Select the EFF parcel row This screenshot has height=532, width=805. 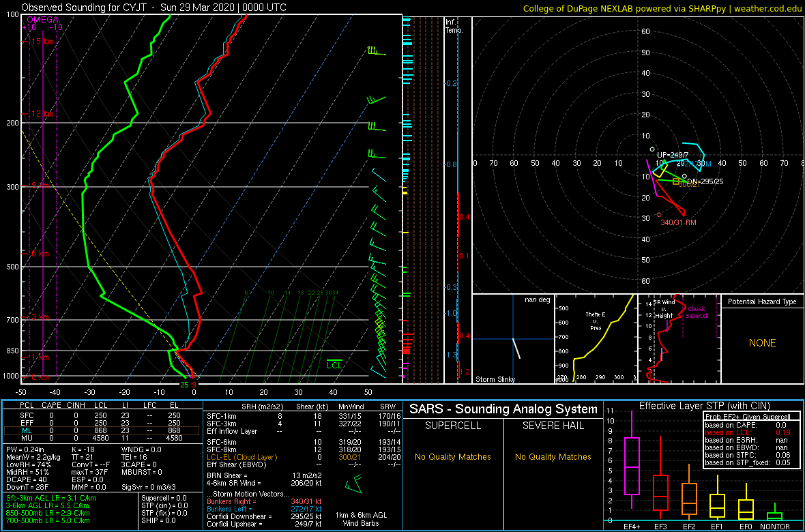102,423
